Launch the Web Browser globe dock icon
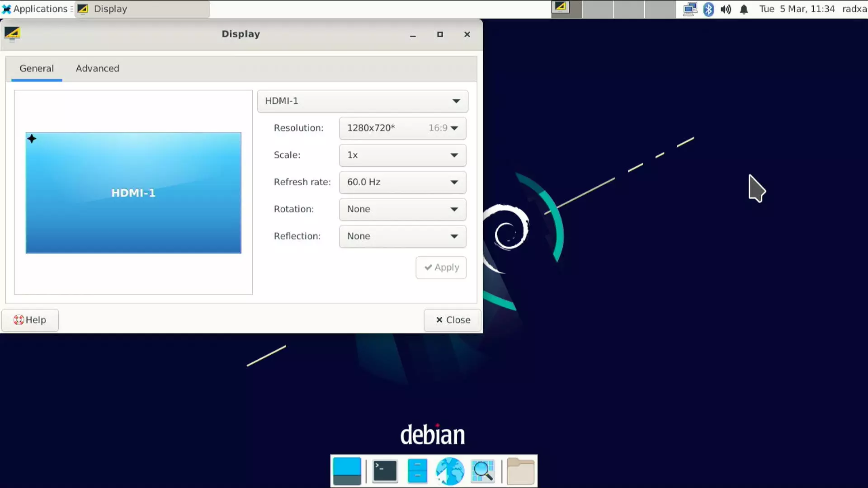 click(450, 471)
